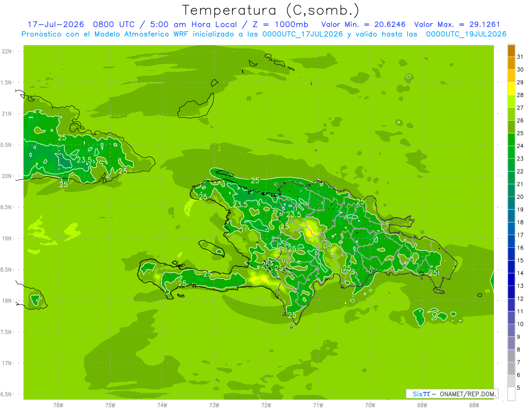Click the '0.5N' latitude label

pos(6,145)
